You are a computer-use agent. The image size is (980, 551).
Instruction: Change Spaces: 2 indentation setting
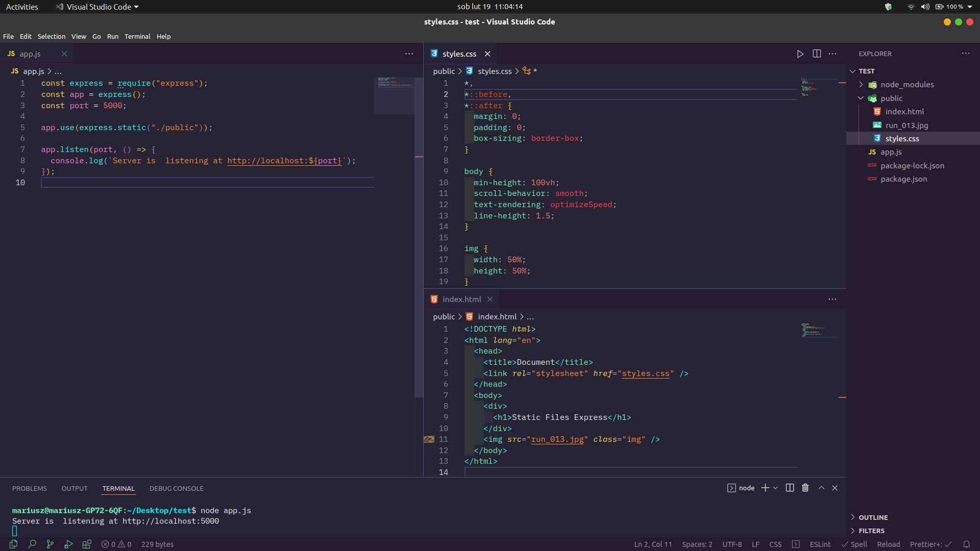coord(697,544)
